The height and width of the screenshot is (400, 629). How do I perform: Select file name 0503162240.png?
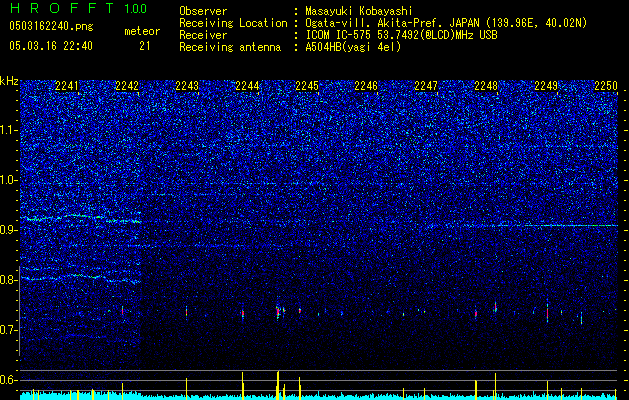[x=51, y=26]
